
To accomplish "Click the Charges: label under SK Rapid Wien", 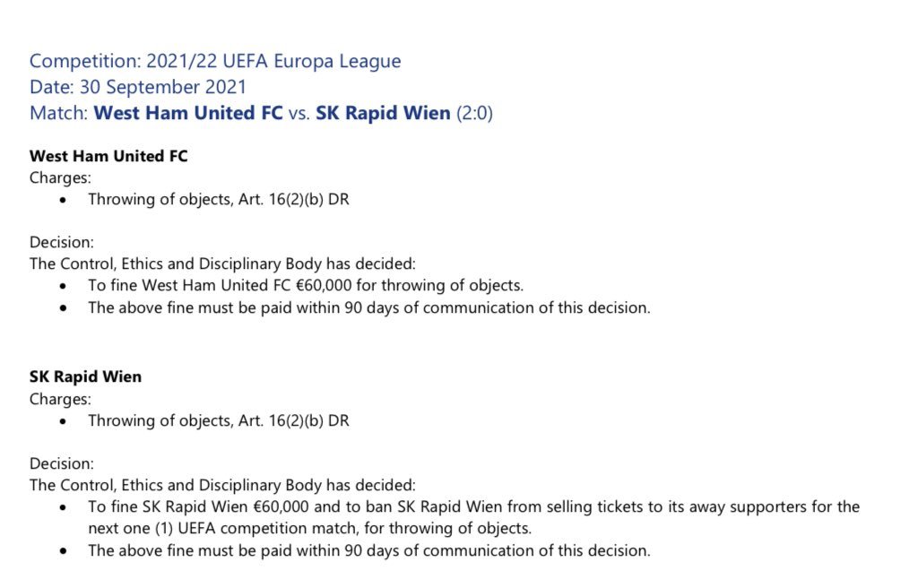I will pos(60,399).
